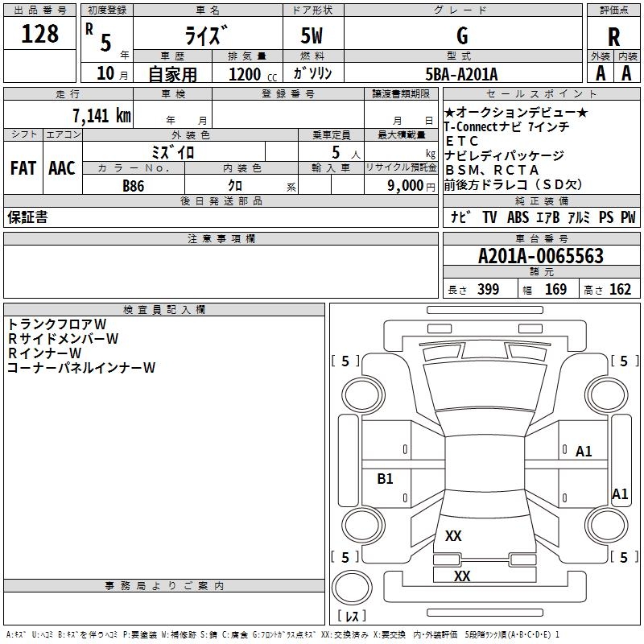Click ★オークションデビュー★ sales point
The image size is (644, 644).
click(x=516, y=112)
